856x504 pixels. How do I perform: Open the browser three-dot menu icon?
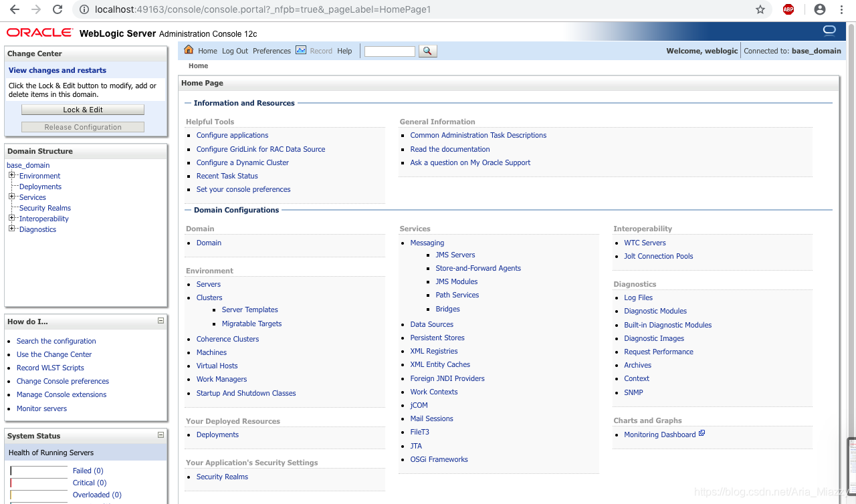[841, 9]
